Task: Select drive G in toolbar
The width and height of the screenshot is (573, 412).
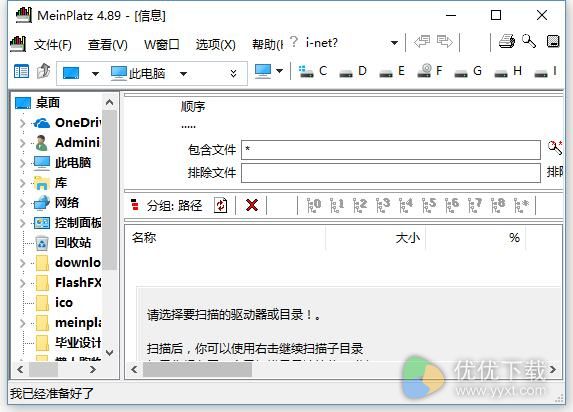Action: tap(468, 71)
